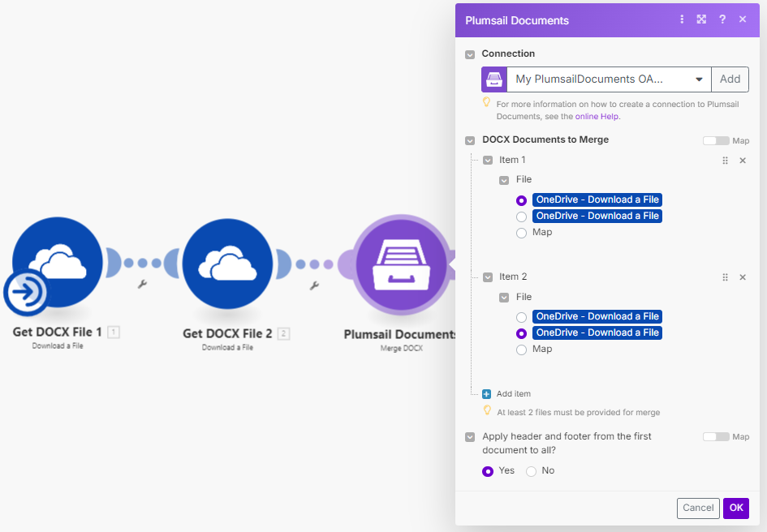Collapse the File field in Item 2
This screenshot has width=767, height=532.
(504, 298)
